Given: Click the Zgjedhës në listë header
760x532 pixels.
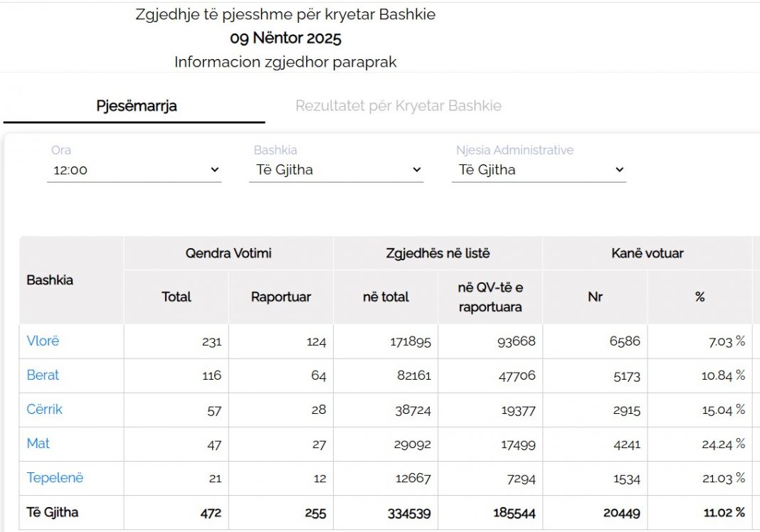Looking at the screenshot, I should pyautogui.click(x=438, y=253).
